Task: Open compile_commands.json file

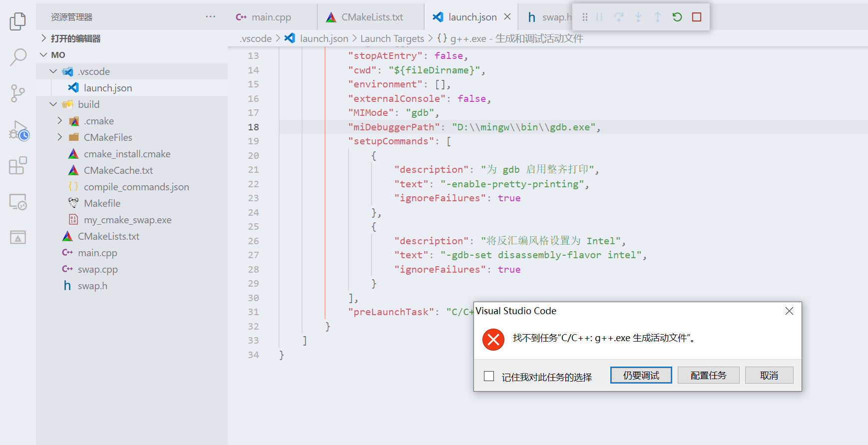Action: pos(132,187)
